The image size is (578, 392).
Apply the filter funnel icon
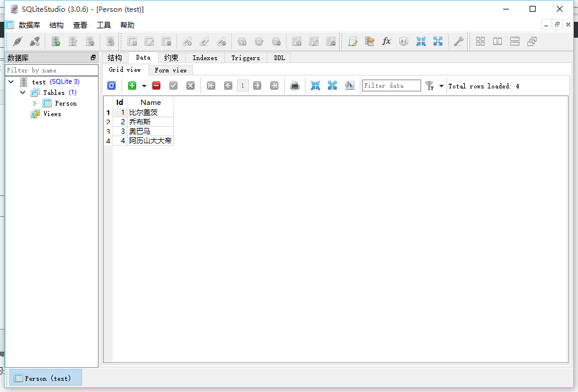click(429, 86)
